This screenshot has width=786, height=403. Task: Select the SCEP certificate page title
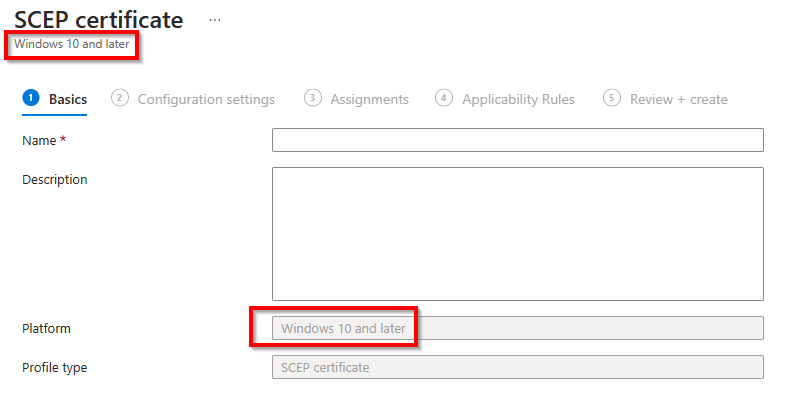[x=99, y=20]
